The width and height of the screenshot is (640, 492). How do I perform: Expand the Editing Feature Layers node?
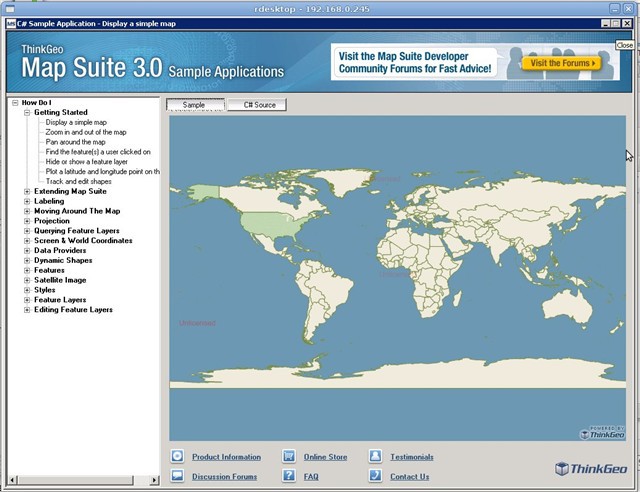point(27,310)
